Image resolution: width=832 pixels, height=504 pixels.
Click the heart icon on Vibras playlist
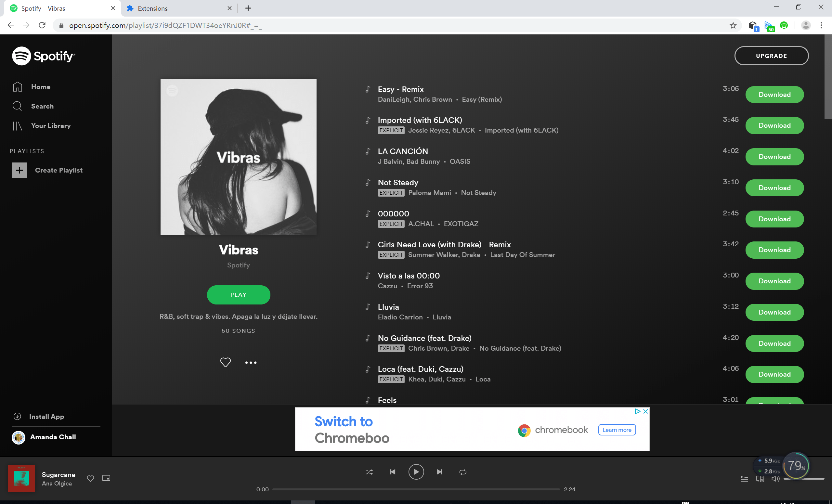click(225, 362)
